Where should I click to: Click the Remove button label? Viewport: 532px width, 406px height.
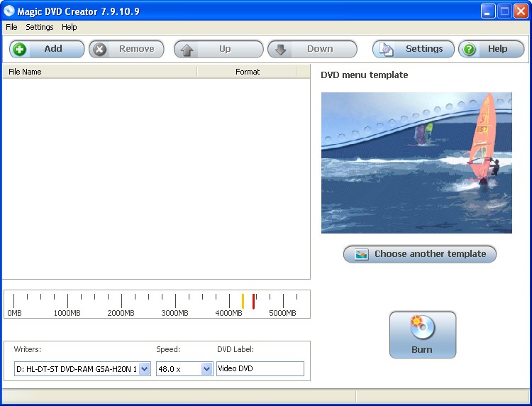tap(137, 49)
